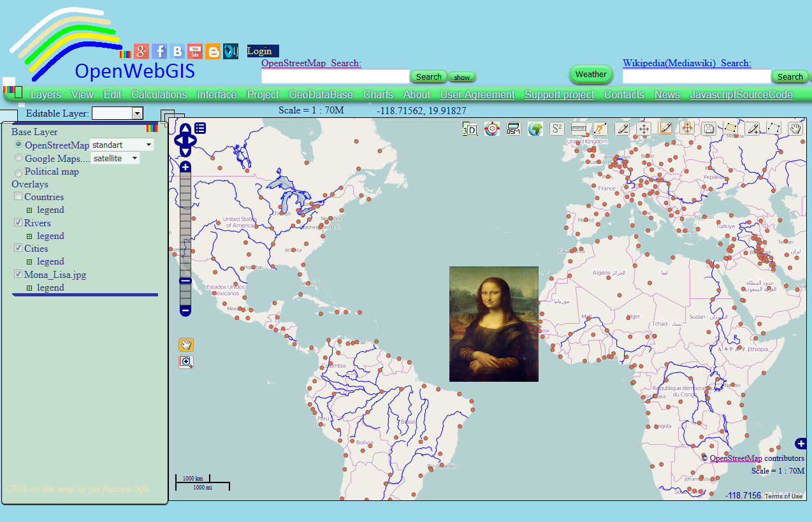This screenshot has height=522, width=812.
Task: Uncheck the Mona_Lisa.jpg layer checkbox
Action: pos(18,275)
